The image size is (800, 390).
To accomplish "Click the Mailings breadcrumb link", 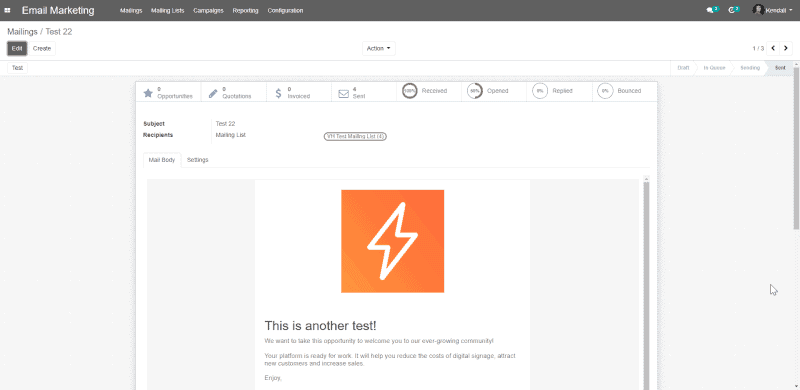I will (x=22, y=32).
